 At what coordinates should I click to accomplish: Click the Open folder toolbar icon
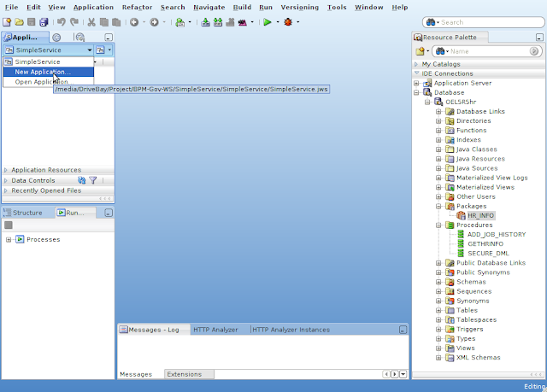pos(19,22)
